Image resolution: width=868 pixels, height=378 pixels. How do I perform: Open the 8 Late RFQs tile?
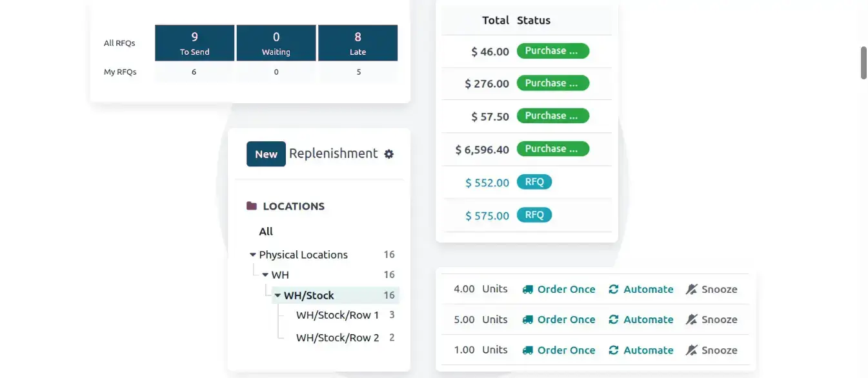(358, 43)
